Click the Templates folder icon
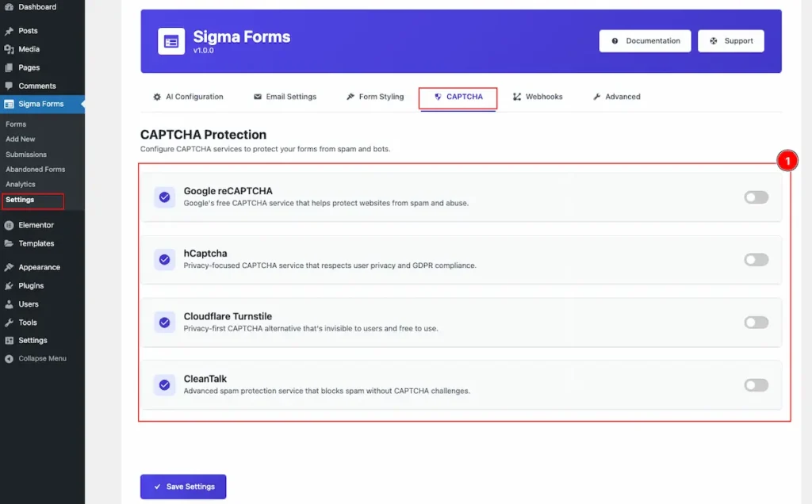This screenshot has height=504, width=812. pos(9,243)
